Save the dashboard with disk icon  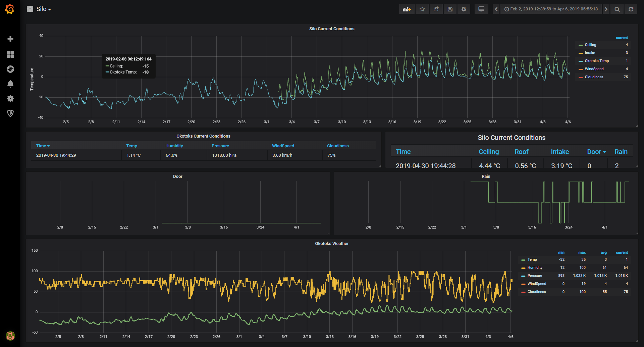pos(450,9)
